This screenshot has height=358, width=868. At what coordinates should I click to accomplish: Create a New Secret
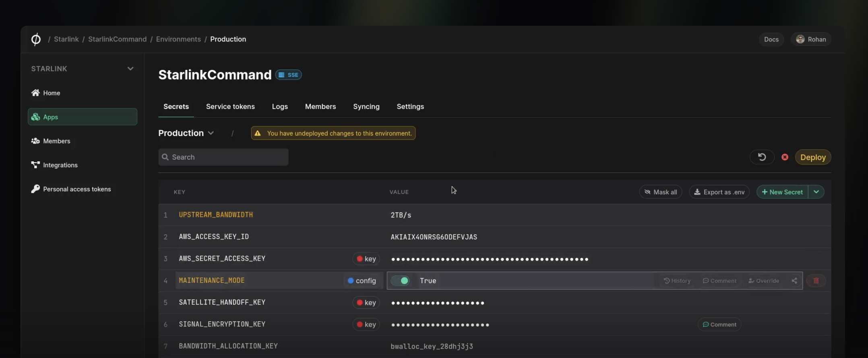point(782,192)
